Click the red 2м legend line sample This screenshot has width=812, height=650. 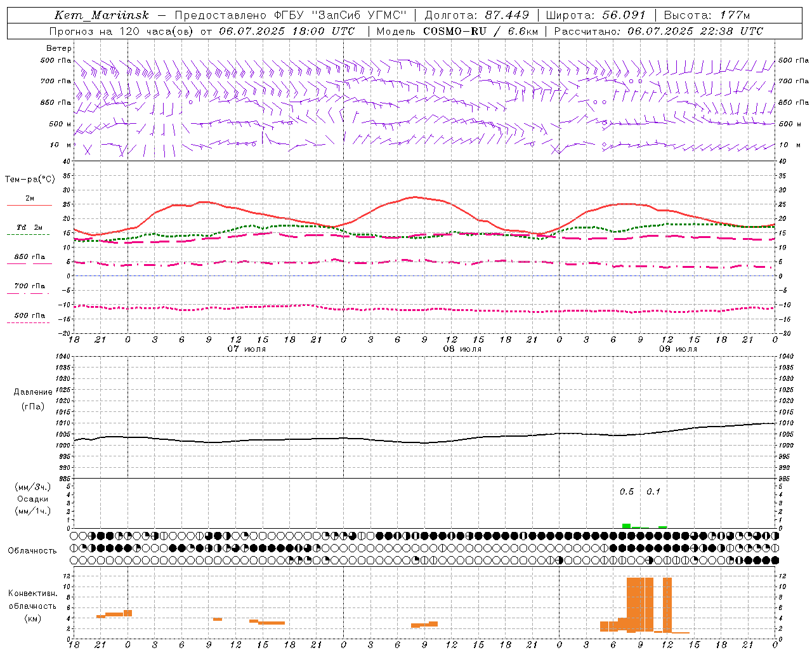click(x=29, y=205)
